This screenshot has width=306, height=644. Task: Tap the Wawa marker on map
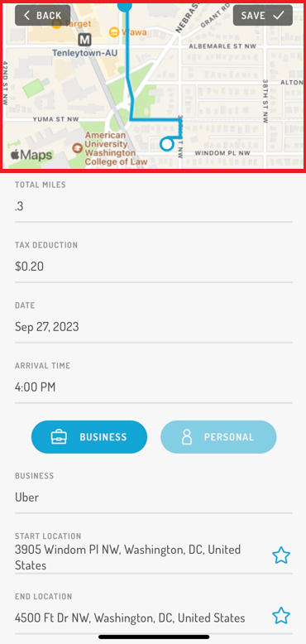(x=114, y=32)
